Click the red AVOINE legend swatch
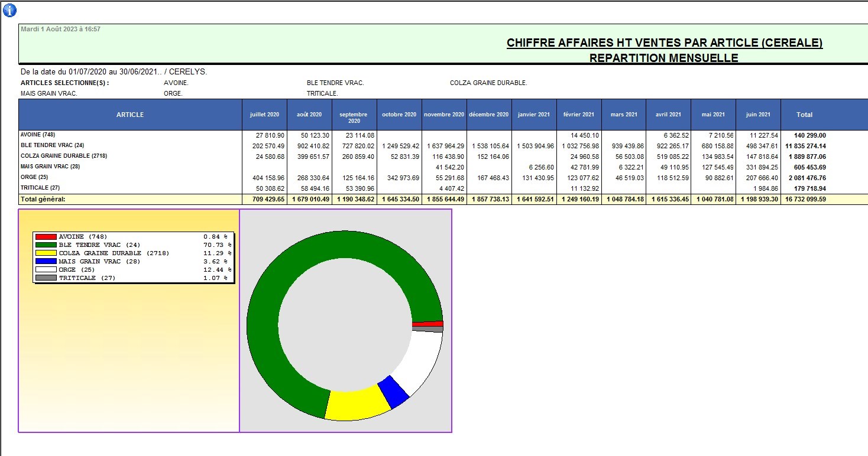Image resolution: width=868 pixels, height=456 pixels. (x=46, y=237)
